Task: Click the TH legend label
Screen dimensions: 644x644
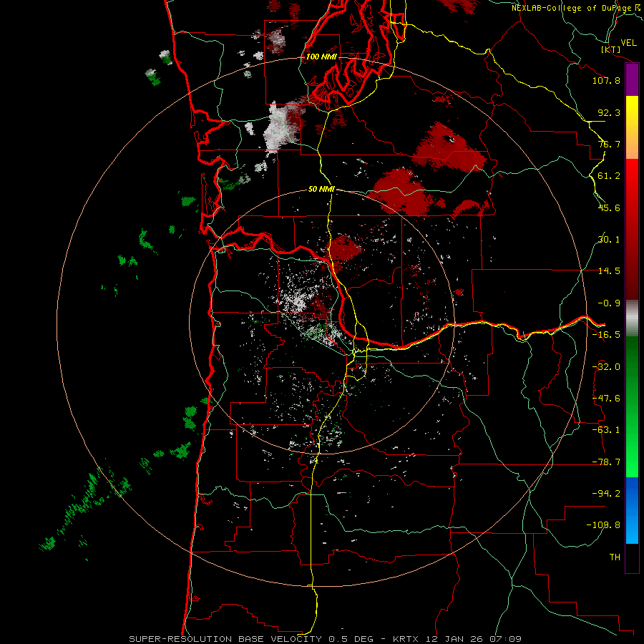Action: click(615, 557)
